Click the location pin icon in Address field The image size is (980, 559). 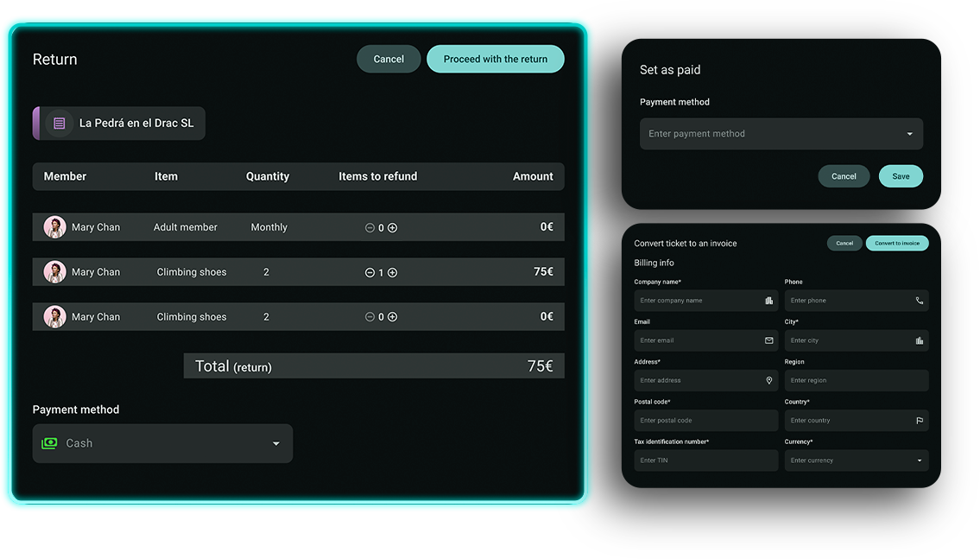[x=768, y=380]
